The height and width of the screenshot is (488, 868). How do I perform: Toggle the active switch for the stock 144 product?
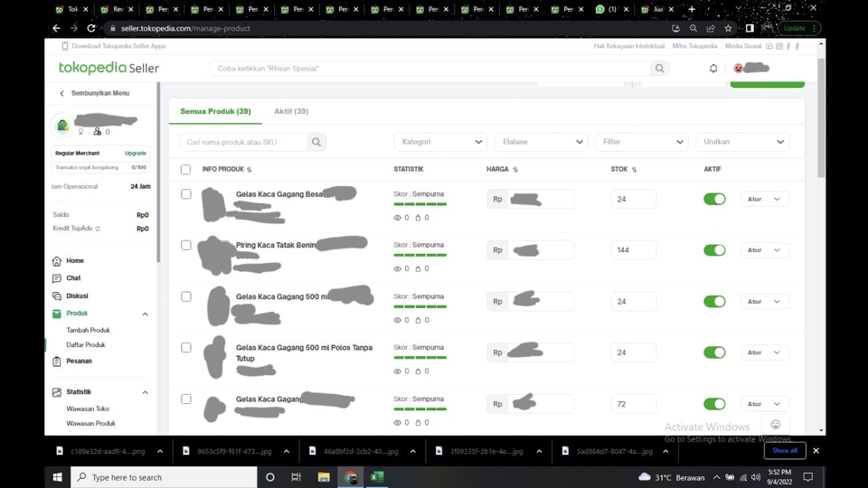tap(714, 250)
